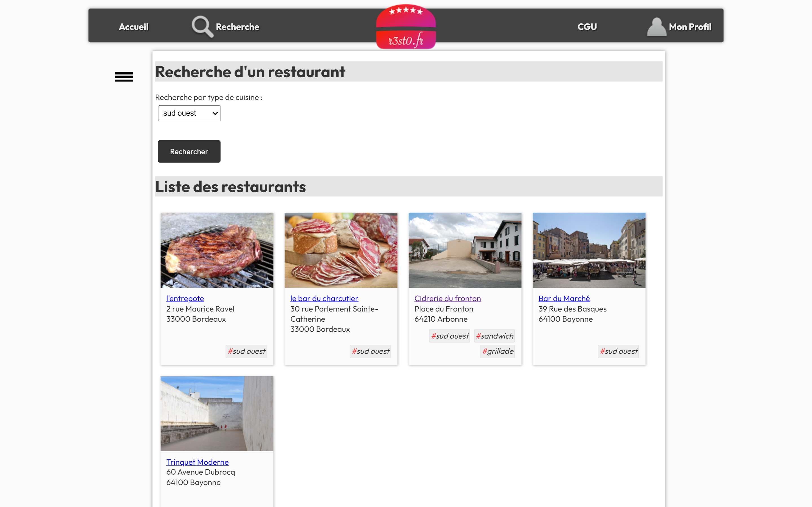
Task: Click the market square photo thumbnail
Action: (588, 250)
